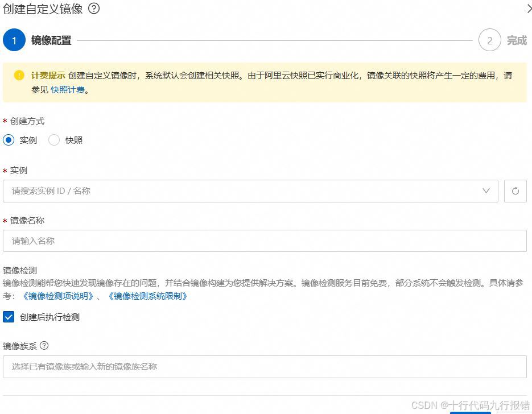Focus the 镜像族系 name input field
532x414 pixels.
pyautogui.click(x=265, y=367)
